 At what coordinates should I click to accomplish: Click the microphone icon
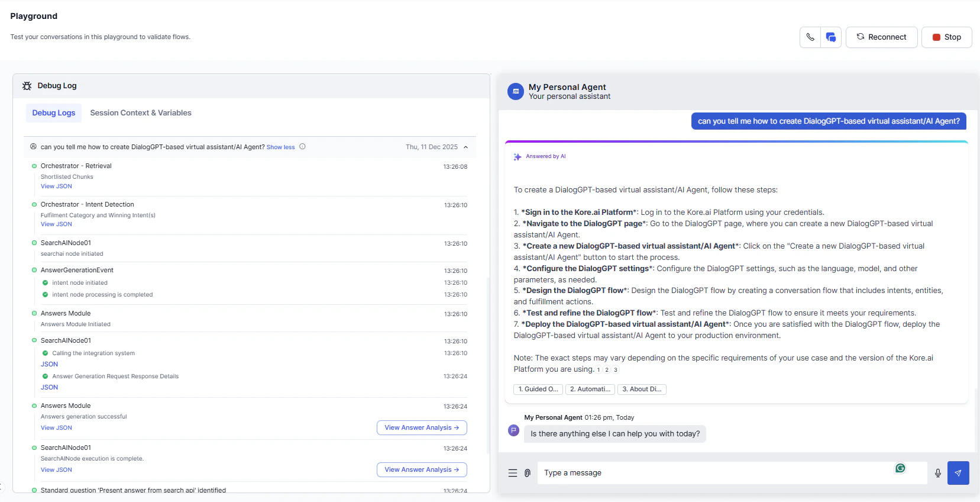[x=937, y=473]
